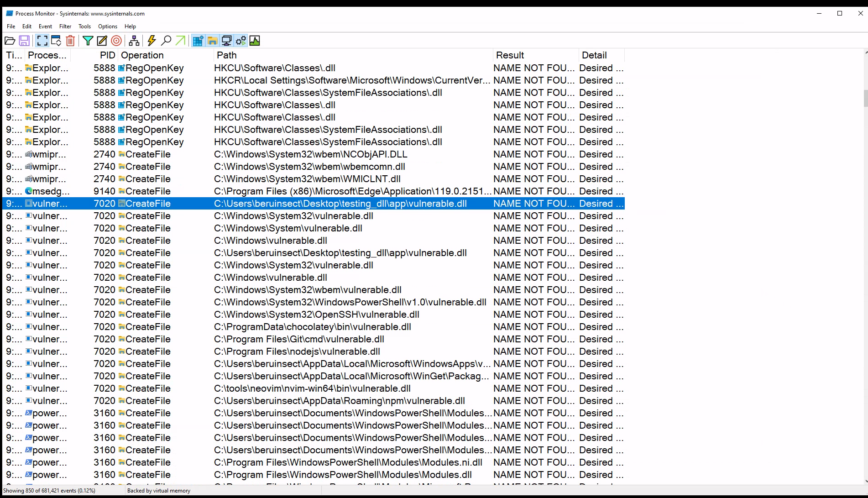
Task: Click the Find magnifying glass icon
Action: pyautogui.click(x=166, y=41)
